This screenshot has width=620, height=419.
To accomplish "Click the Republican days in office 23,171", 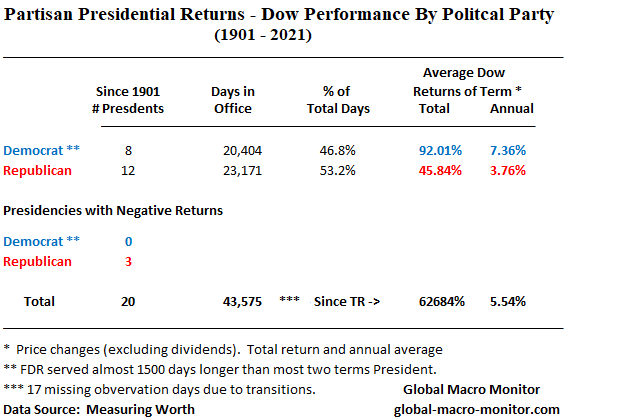I will (x=242, y=170).
